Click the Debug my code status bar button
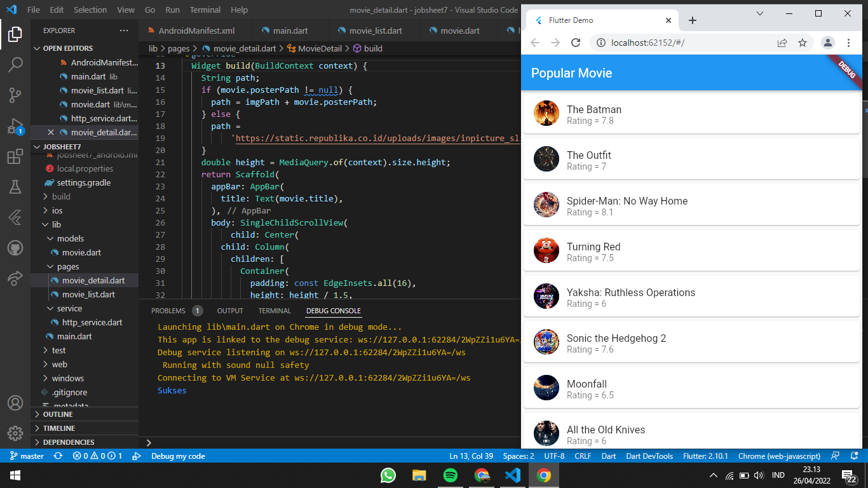The width and height of the screenshot is (868, 488). 178,456
